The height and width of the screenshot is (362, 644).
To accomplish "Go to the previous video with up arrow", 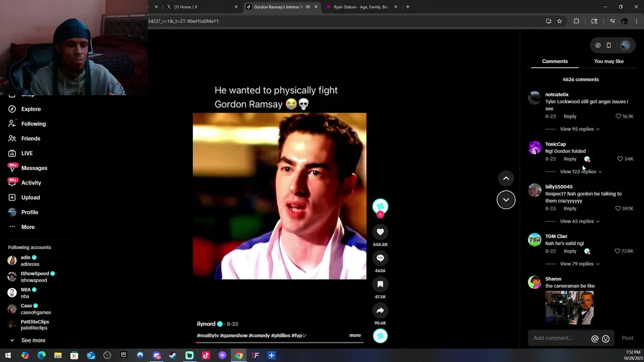I will [506, 178].
